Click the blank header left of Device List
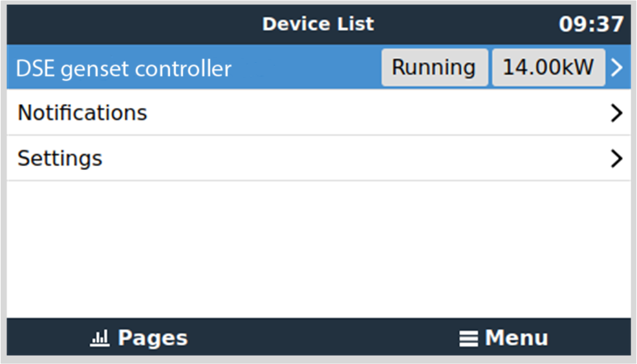The height and width of the screenshot is (364, 637). click(x=129, y=25)
